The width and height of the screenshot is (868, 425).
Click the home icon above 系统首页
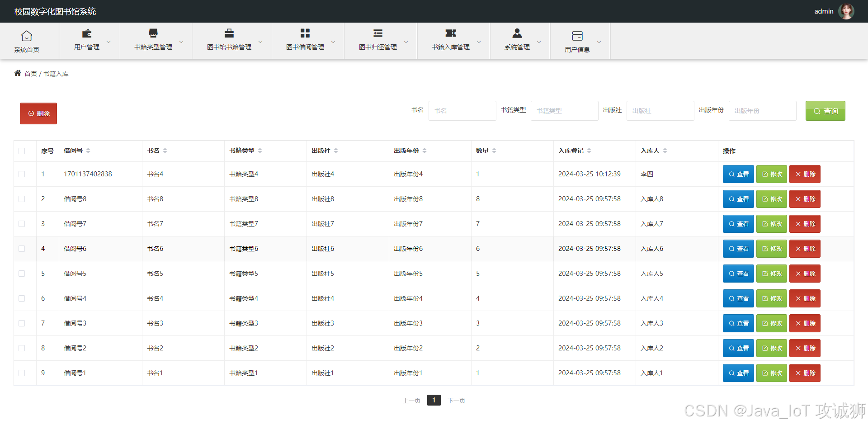click(x=27, y=36)
